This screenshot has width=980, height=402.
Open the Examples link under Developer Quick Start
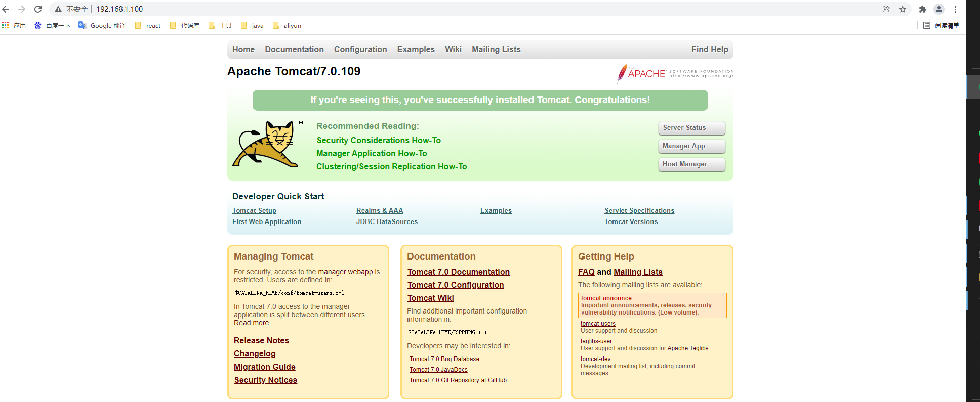tap(496, 210)
